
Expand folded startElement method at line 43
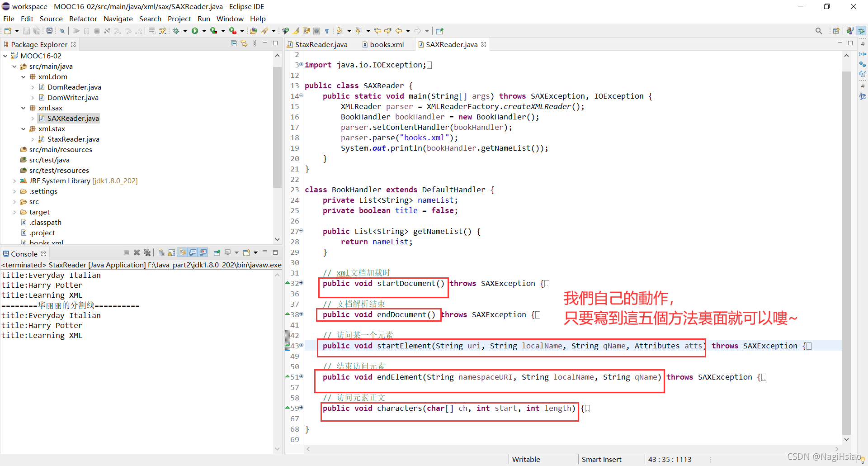(302, 345)
